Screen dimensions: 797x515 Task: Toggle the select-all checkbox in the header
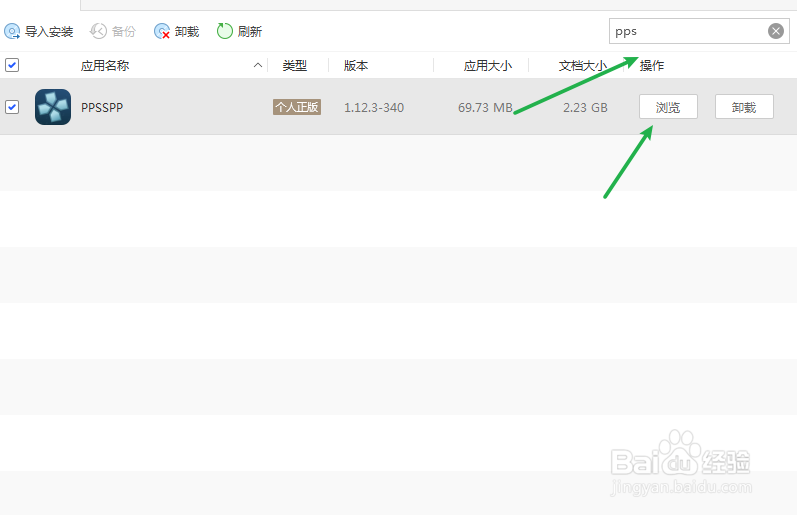[x=12, y=65]
